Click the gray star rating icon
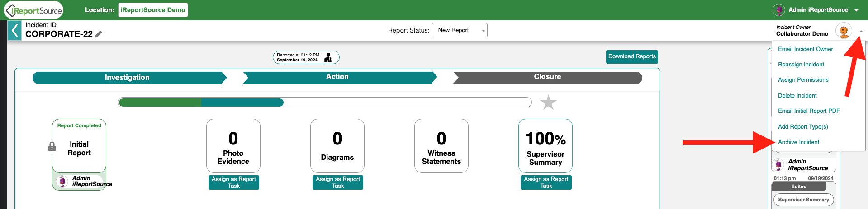868x209 pixels. coord(548,102)
